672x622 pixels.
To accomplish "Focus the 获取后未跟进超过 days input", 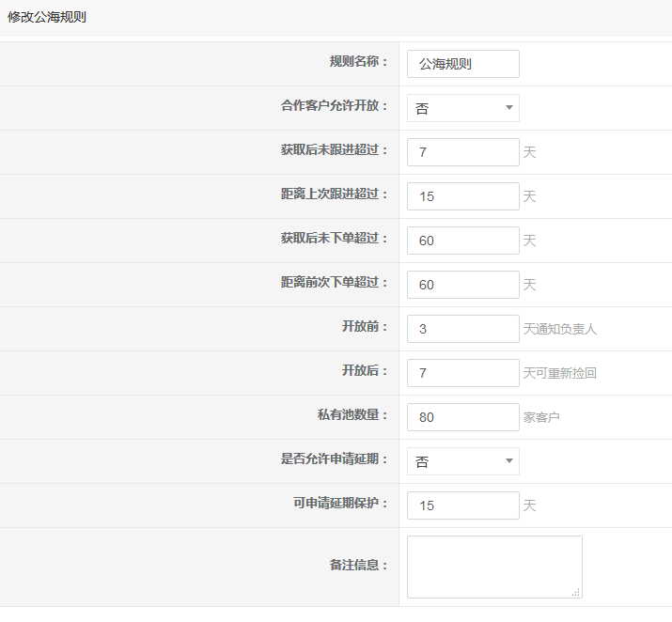I will 462,152.
